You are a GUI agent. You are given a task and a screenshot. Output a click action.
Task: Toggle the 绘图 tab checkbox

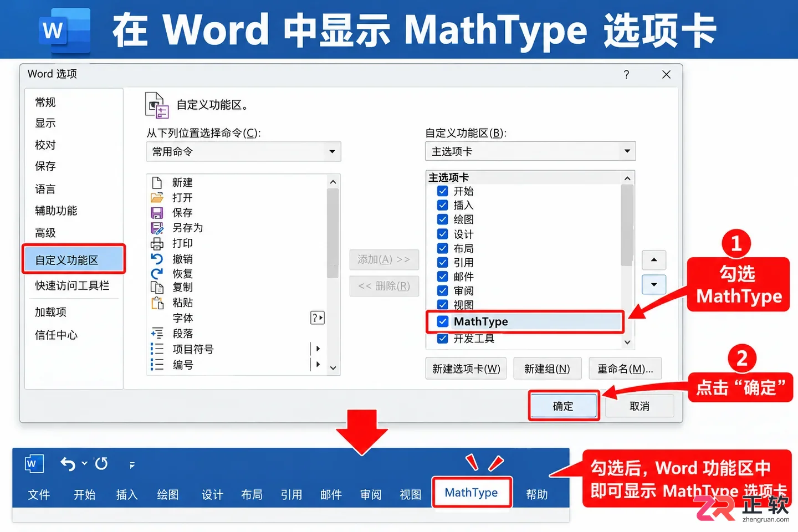tap(443, 219)
